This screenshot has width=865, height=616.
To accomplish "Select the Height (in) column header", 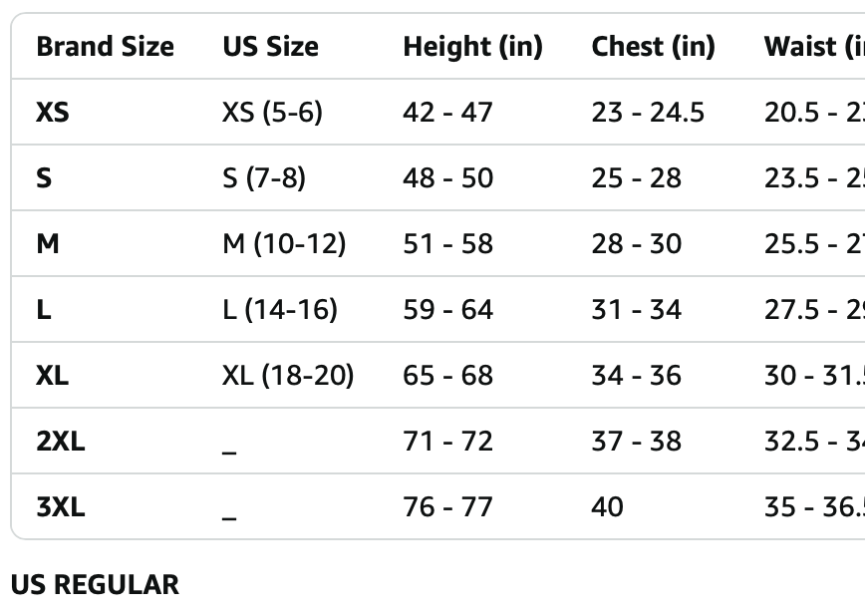I will click(x=472, y=47).
